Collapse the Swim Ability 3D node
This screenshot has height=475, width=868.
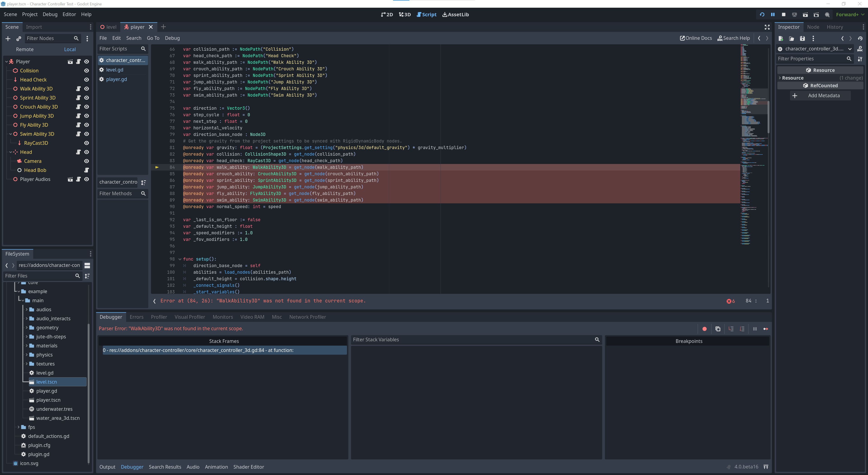10,134
